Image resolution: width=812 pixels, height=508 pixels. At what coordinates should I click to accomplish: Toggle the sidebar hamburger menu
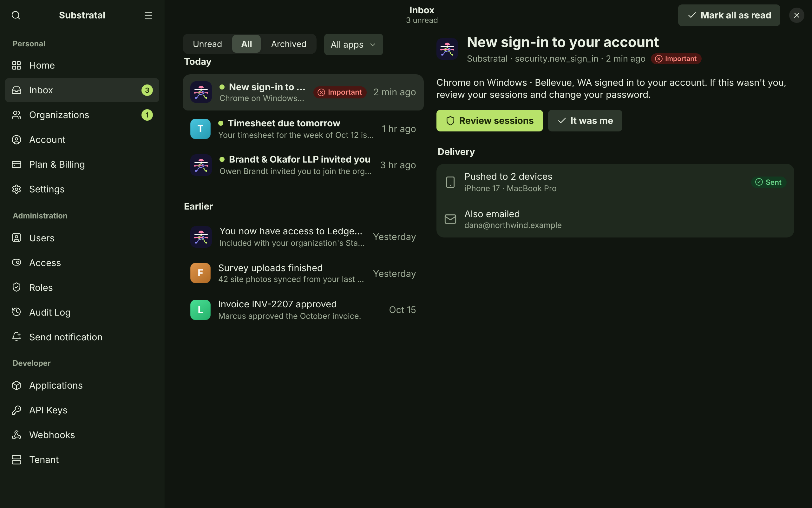[x=148, y=15]
